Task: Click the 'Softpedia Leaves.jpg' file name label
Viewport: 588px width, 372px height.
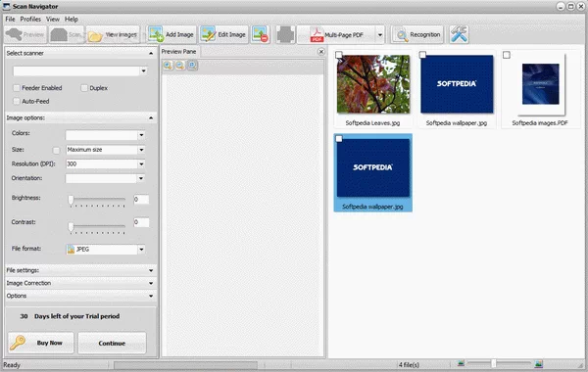Action: [x=372, y=123]
